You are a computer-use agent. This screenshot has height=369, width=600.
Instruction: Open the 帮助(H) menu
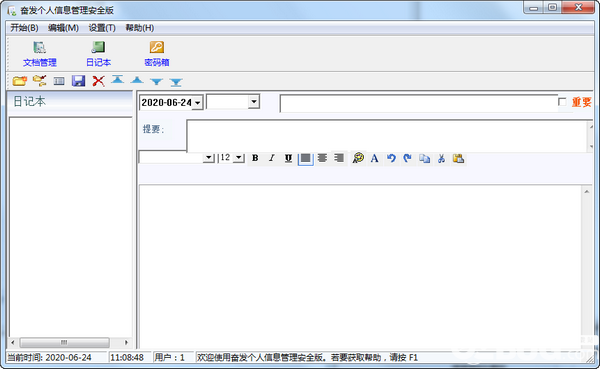[140, 28]
